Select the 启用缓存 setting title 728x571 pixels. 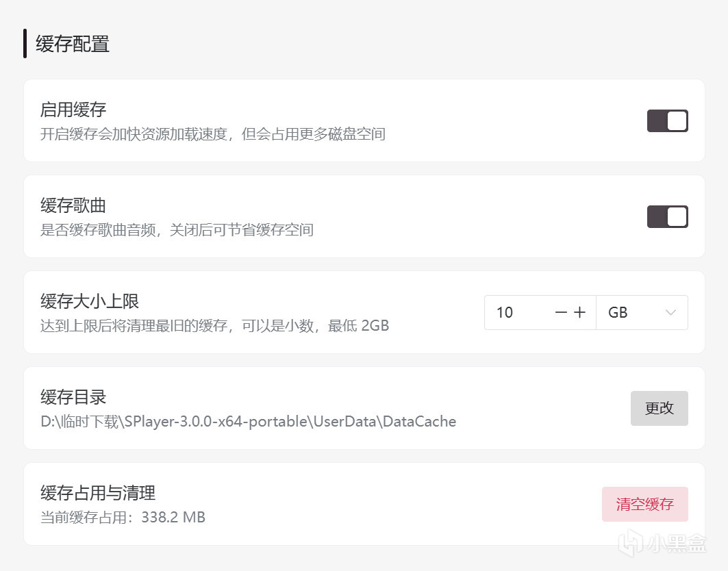73,109
